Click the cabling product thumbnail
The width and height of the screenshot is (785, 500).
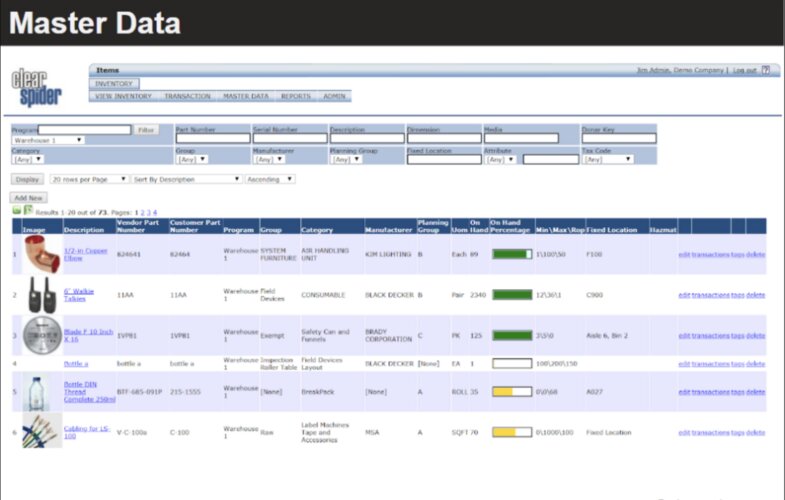(x=40, y=431)
